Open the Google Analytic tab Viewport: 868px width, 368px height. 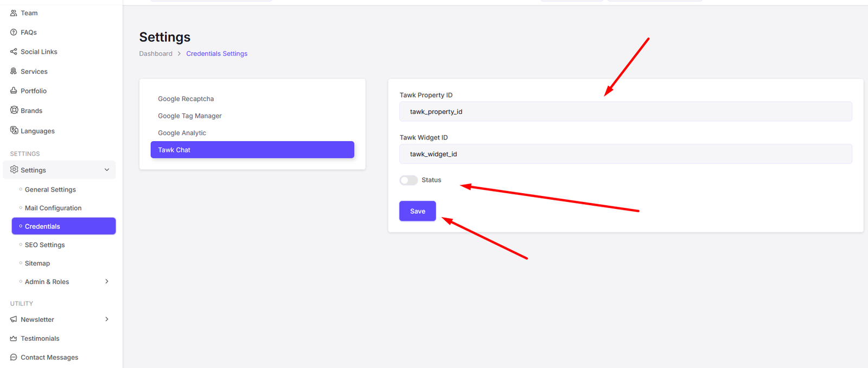pos(182,133)
